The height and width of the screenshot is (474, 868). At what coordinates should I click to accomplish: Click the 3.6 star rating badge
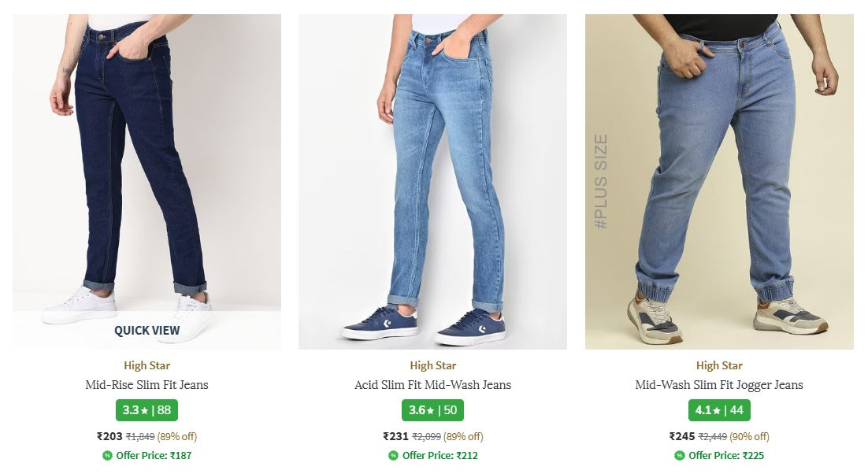coord(432,410)
